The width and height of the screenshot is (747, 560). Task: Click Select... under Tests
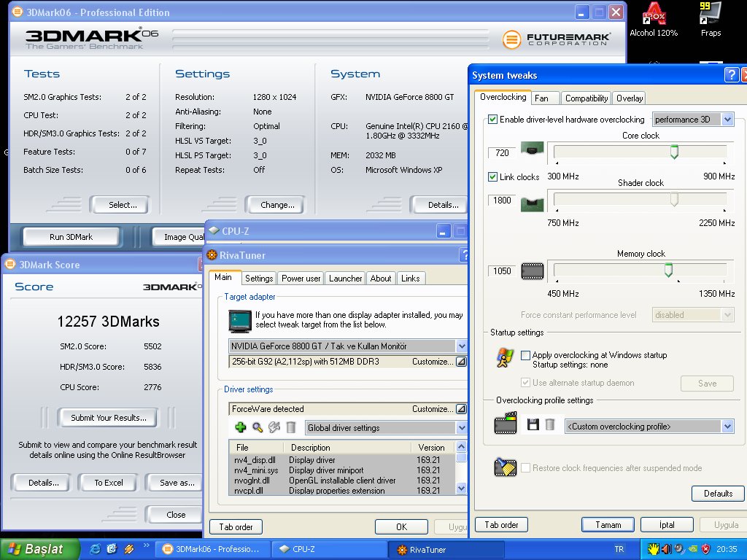[x=123, y=205]
